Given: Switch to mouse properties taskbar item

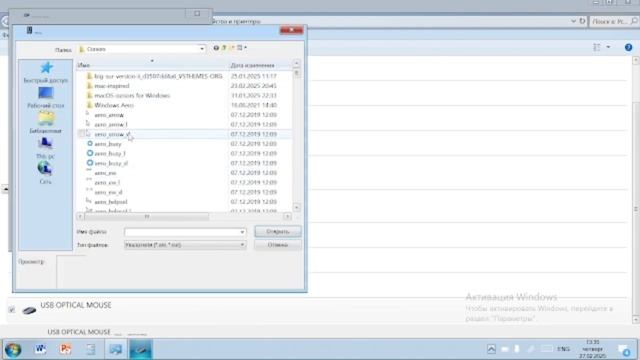Looking at the screenshot, I should 141,349.
